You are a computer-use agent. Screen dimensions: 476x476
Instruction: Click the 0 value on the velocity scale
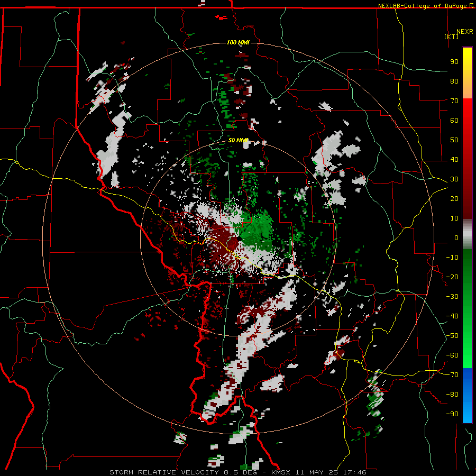456,237
